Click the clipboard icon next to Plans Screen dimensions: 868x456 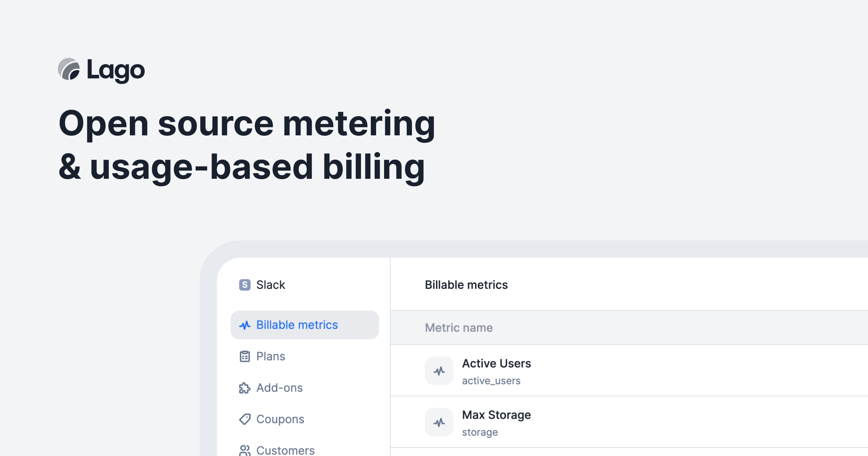point(245,356)
